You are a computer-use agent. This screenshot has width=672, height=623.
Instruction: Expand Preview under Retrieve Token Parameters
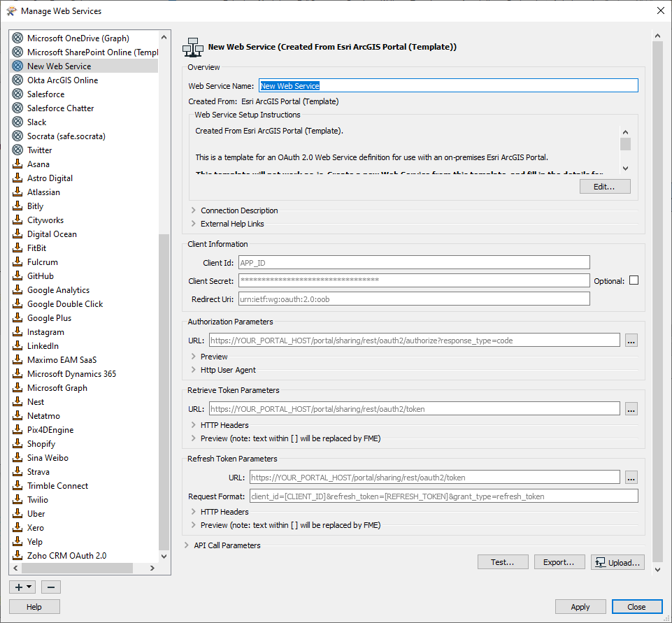coord(193,438)
